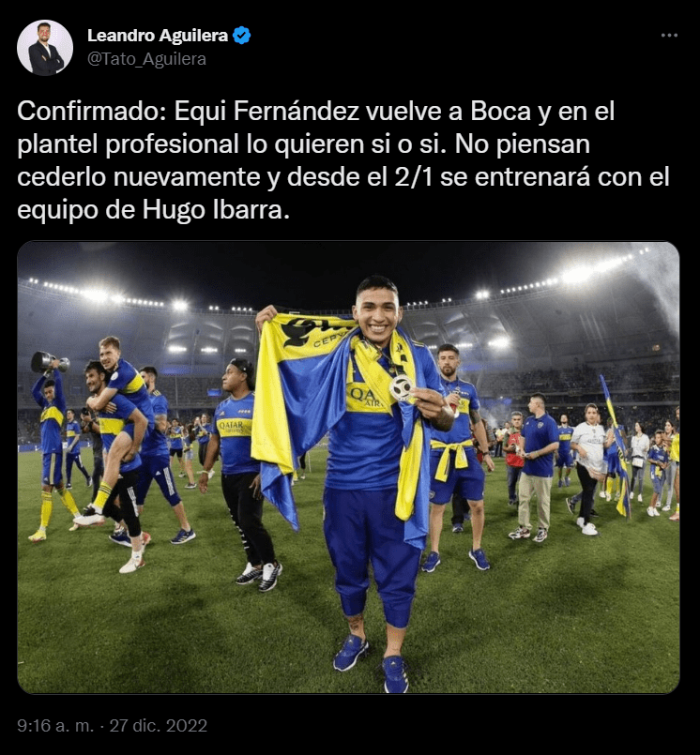Click Hugo Ibarra in the tweet text
This screenshot has height=755, width=700.
pyautogui.click(x=216, y=211)
